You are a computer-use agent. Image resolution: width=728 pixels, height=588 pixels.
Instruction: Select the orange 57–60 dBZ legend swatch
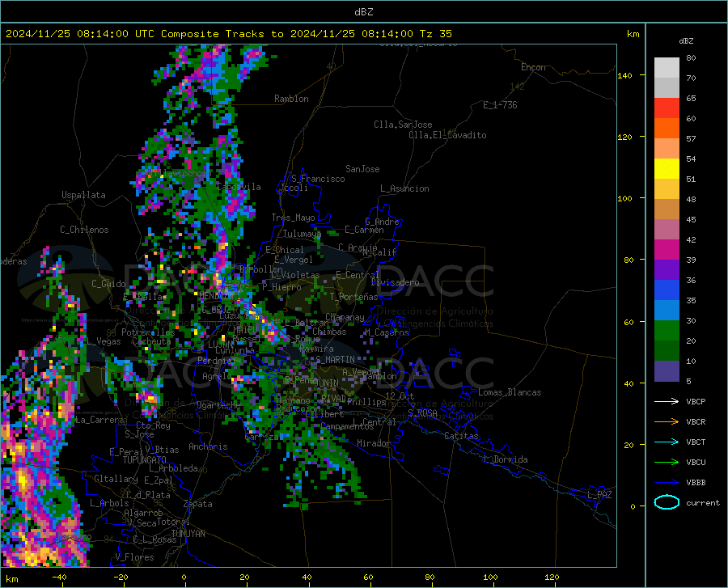point(667,129)
